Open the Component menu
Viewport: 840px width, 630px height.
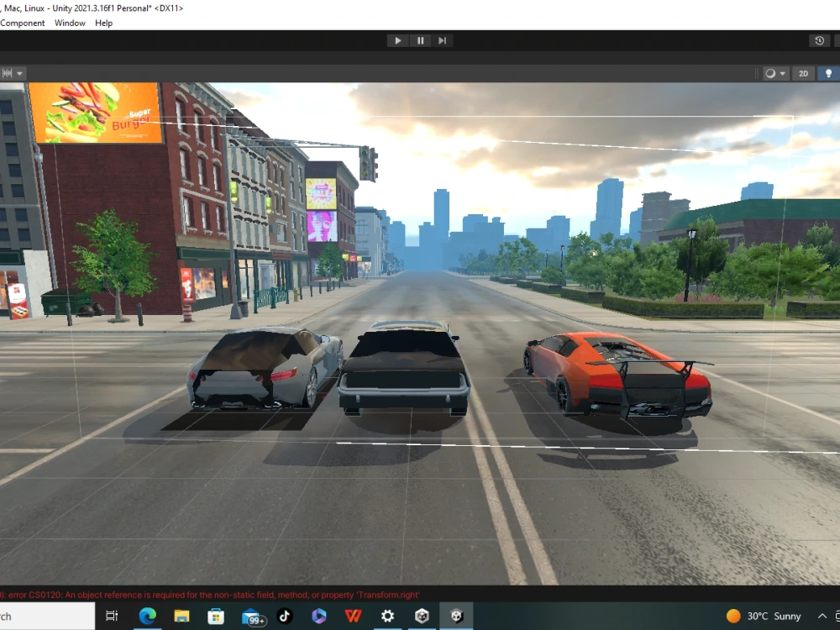pos(23,23)
